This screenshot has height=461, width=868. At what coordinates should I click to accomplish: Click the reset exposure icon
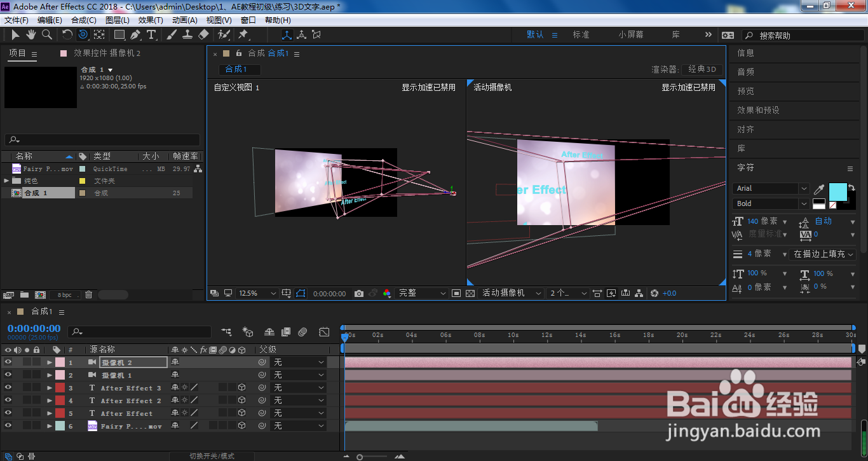[x=654, y=293]
